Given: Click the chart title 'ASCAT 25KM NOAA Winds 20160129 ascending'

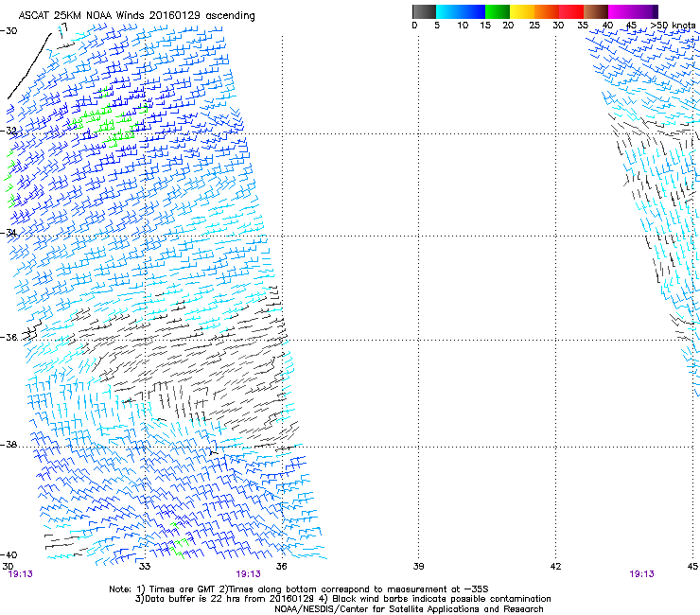Looking at the screenshot, I should tap(136, 16).
